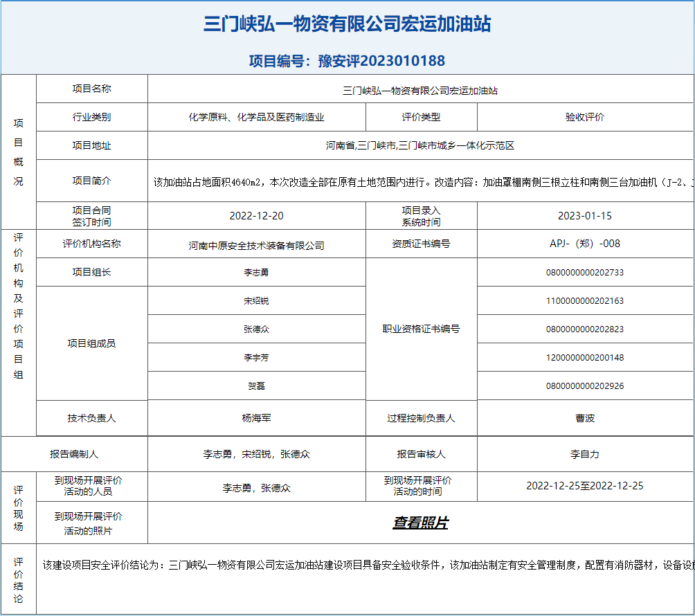This screenshot has height=616, width=695.
Task: Click on-site personnel 李志勇，张德众
Action: coord(256,488)
